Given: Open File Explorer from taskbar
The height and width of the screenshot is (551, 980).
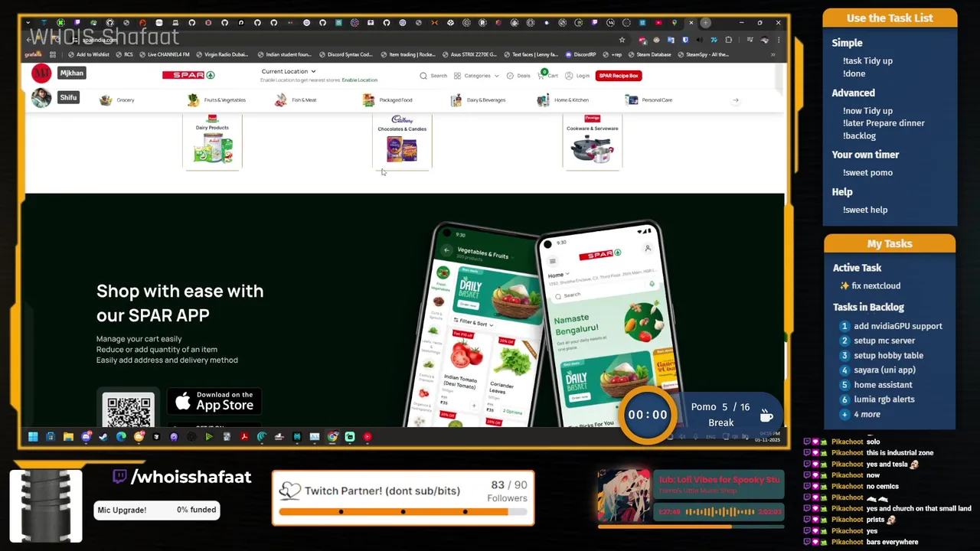Looking at the screenshot, I should click(68, 437).
